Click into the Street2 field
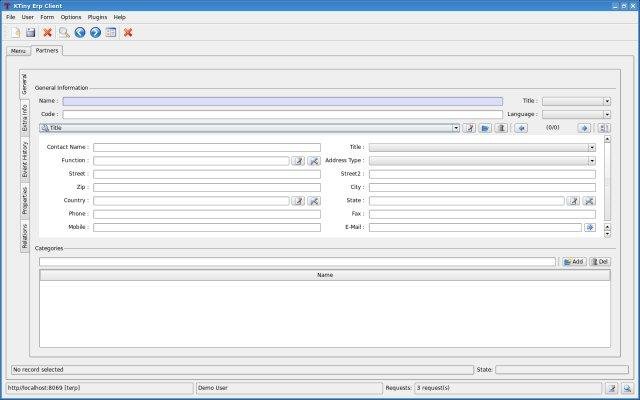This screenshot has width=640, height=400. [482, 174]
